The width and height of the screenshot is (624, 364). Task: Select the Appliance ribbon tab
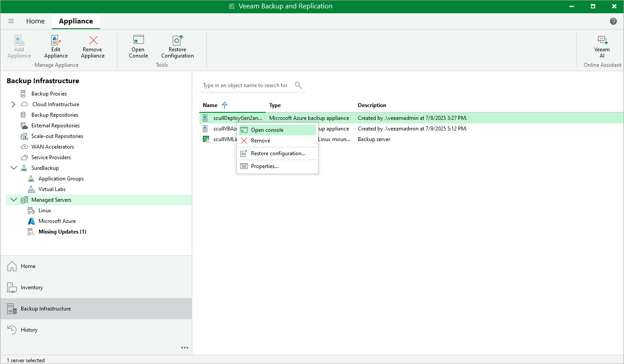click(76, 21)
